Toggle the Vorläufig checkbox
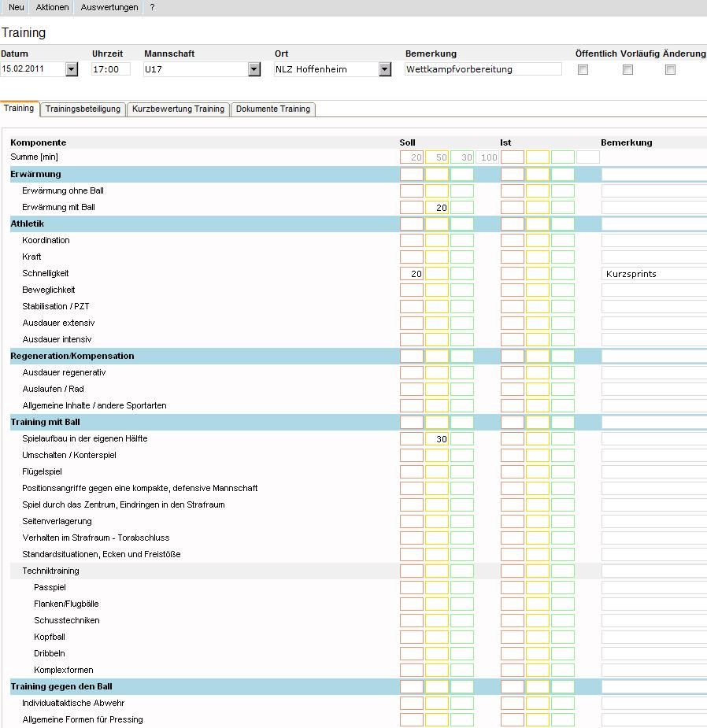Image resolution: width=707 pixels, height=728 pixels. 627,69
